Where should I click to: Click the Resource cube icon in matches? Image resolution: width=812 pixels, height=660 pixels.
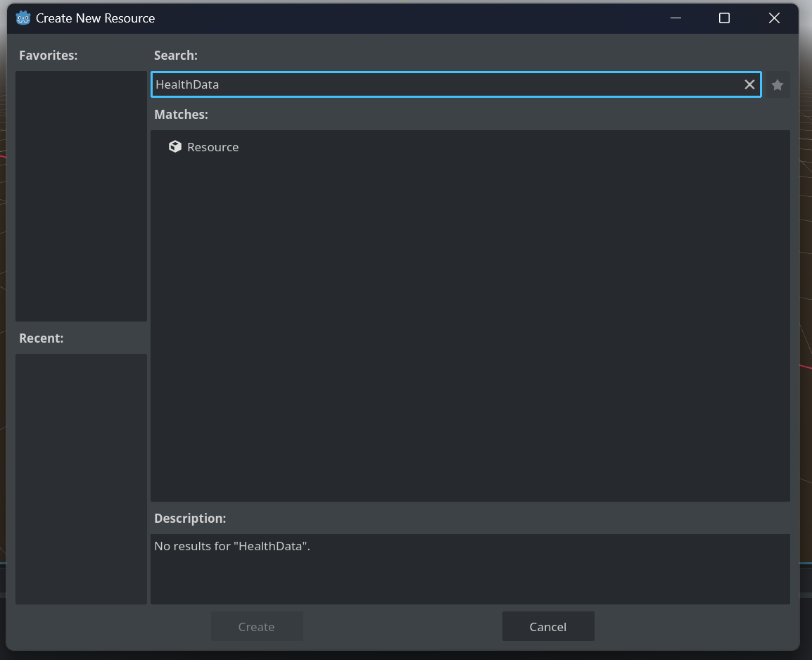click(175, 146)
